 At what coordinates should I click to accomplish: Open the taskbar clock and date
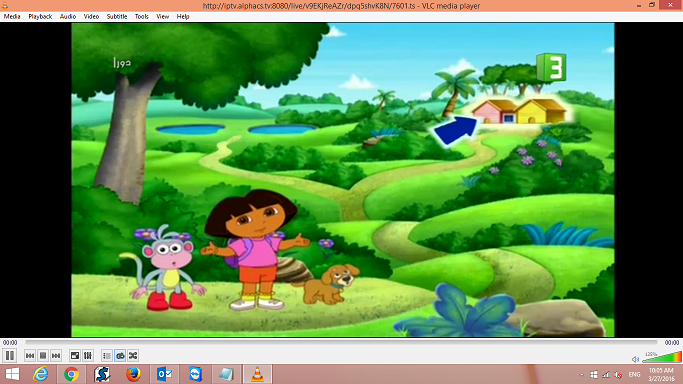click(x=661, y=375)
